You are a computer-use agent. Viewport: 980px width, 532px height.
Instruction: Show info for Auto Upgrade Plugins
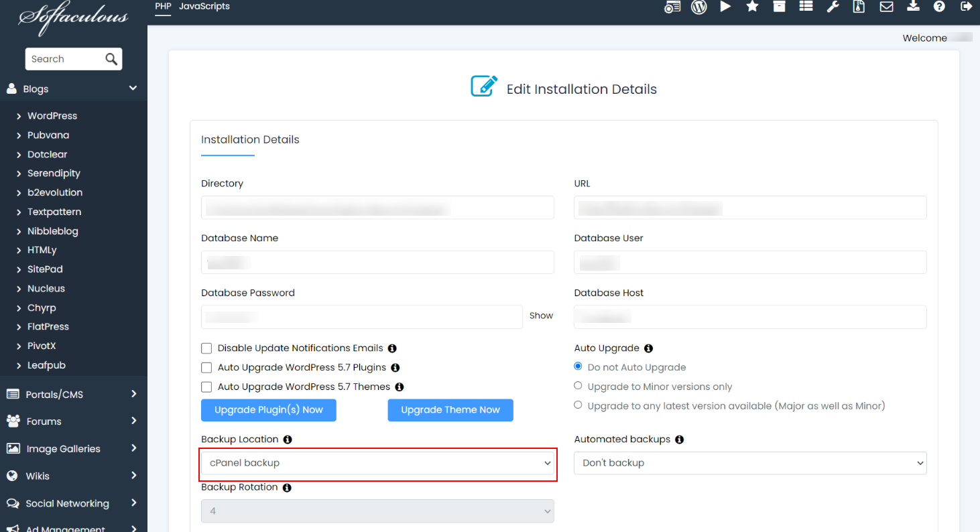(395, 368)
